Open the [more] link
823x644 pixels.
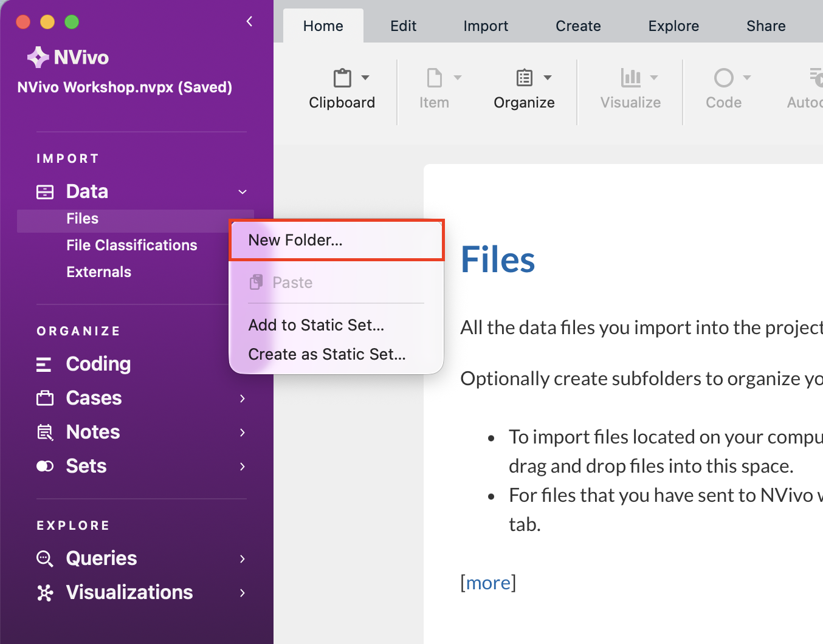coord(488,583)
